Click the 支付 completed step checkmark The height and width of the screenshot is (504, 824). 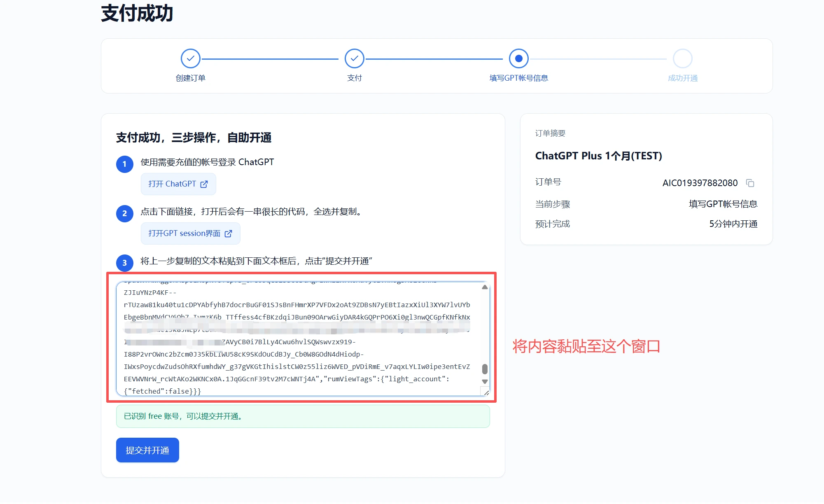pyautogui.click(x=354, y=58)
